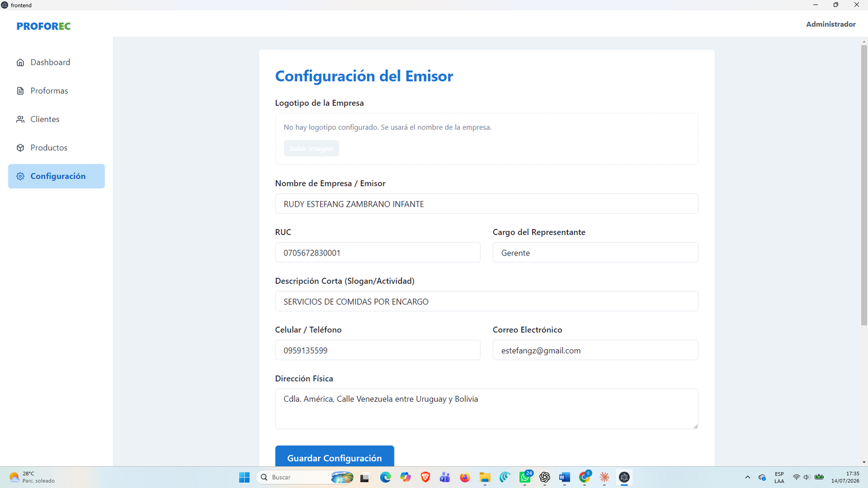Open Microsoft Word from the taskbar
This screenshot has width=868, height=488.
tap(565, 477)
